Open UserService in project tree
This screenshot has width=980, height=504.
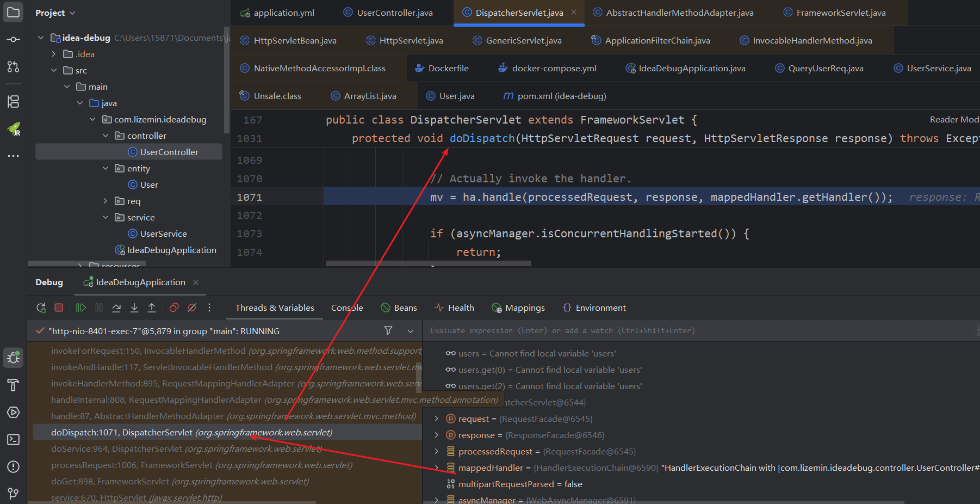163,234
